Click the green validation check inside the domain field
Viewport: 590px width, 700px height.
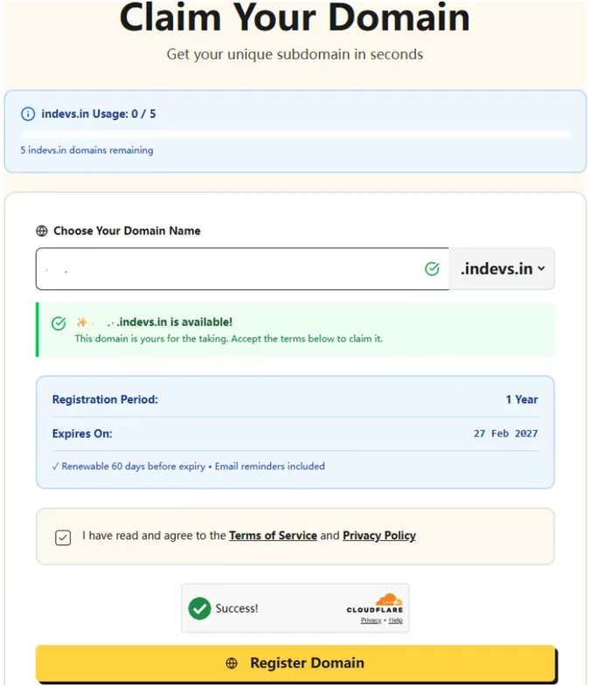[x=432, y=269]
